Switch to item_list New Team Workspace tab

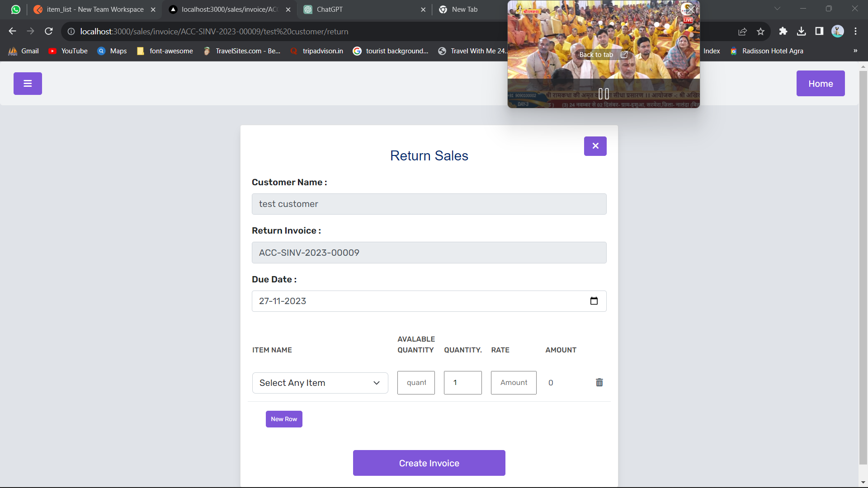[x=95, y=9]
